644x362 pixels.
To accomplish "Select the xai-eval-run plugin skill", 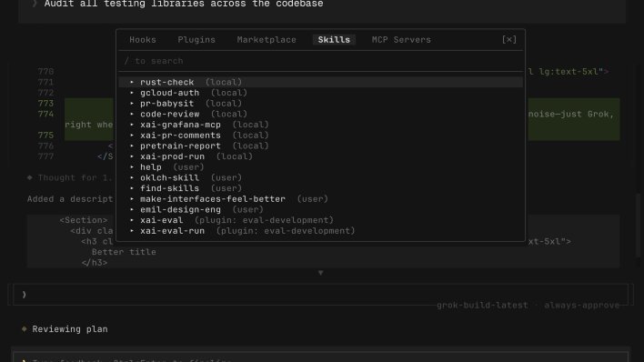I will point(320,231).
